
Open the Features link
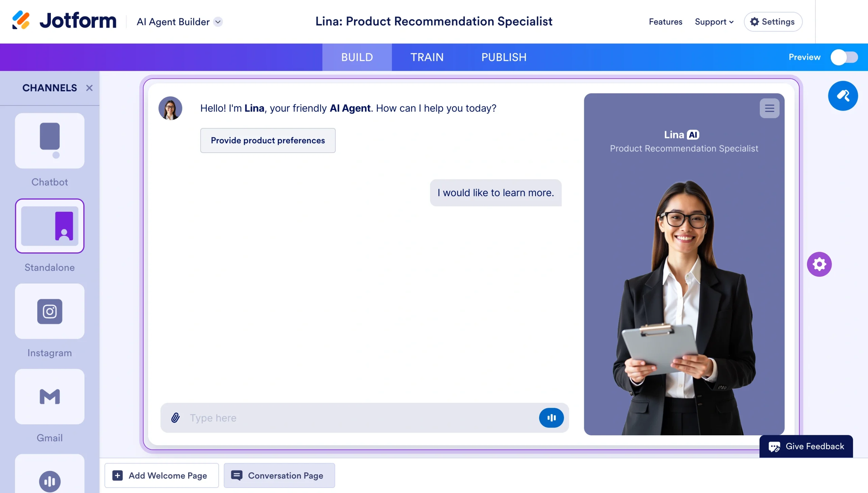coord(665,22)
